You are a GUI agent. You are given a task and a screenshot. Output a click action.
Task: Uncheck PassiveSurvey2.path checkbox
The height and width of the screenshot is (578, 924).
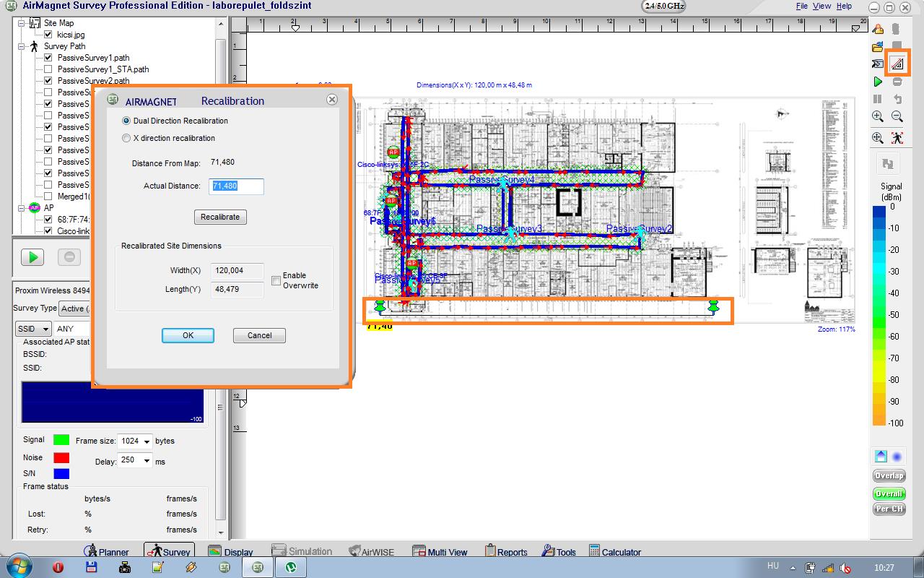pos(48,81)
